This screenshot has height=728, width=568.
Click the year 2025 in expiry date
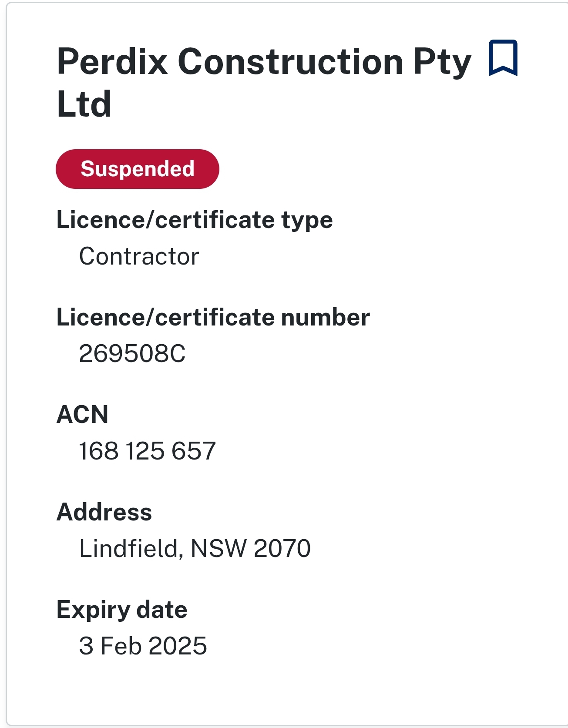click(178, 646)
